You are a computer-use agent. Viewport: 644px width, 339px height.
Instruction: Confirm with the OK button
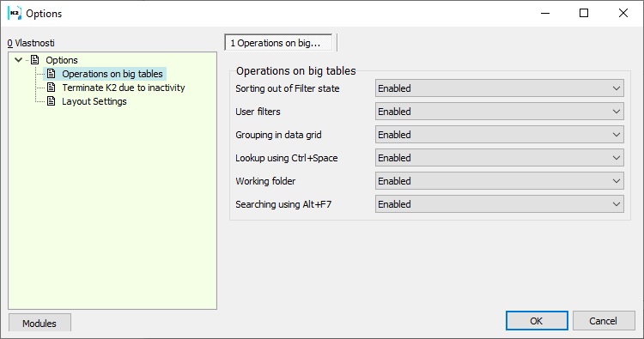pyautogui.click(x=537, y=320)
